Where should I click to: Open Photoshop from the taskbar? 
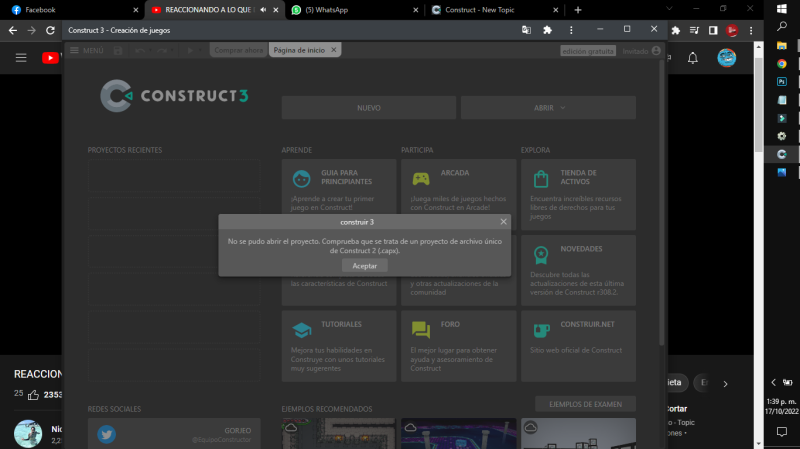click(782, 82)
